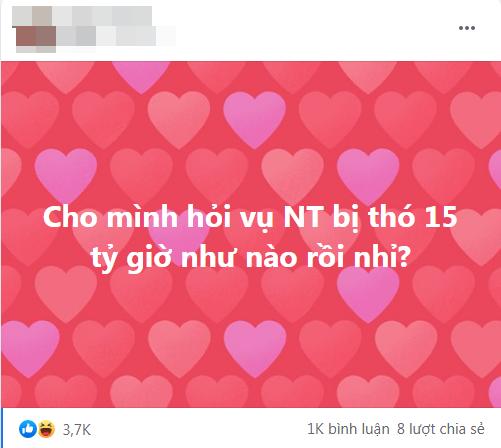The width and height of the screenshot is (501, 448).
Task: Click the number '15' in the post text
Action: click(x=441, y=217)
